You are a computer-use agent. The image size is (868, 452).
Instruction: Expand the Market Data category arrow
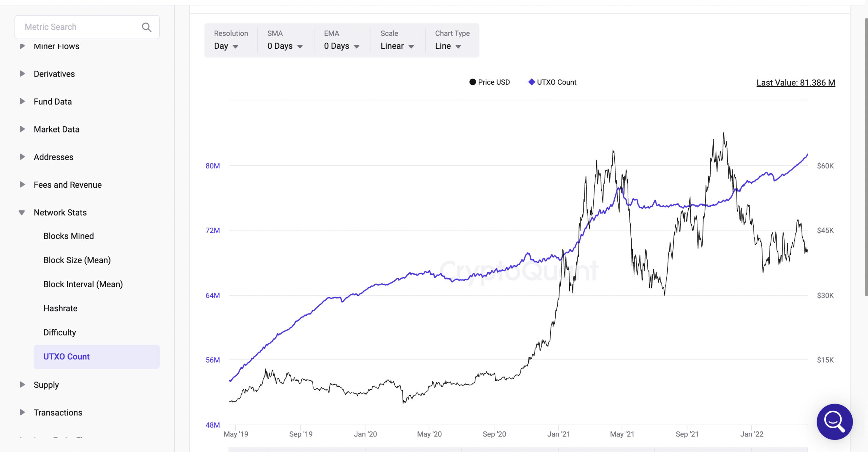click(x=22, y=129)
